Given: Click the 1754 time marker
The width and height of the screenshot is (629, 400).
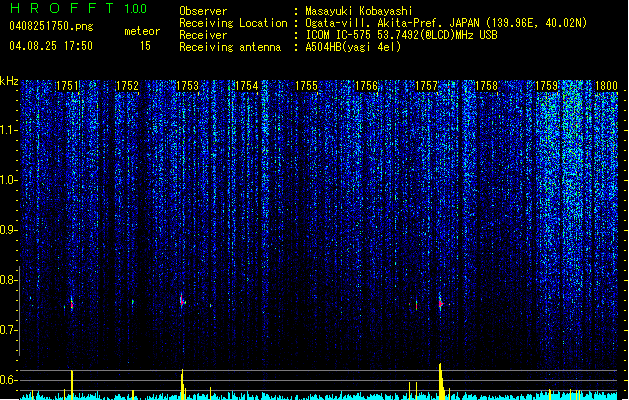Looking at the screenshot, I should (x=246, y=86).
